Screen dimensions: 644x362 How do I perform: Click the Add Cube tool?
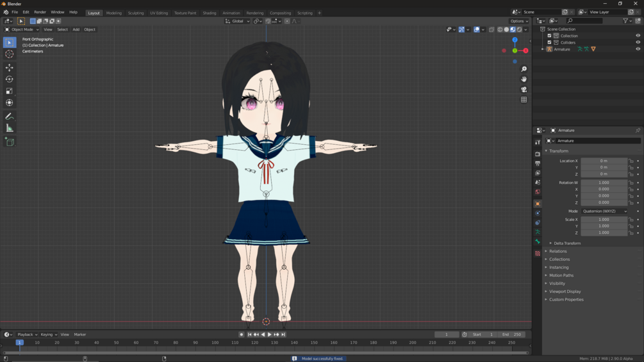[10, 142]
